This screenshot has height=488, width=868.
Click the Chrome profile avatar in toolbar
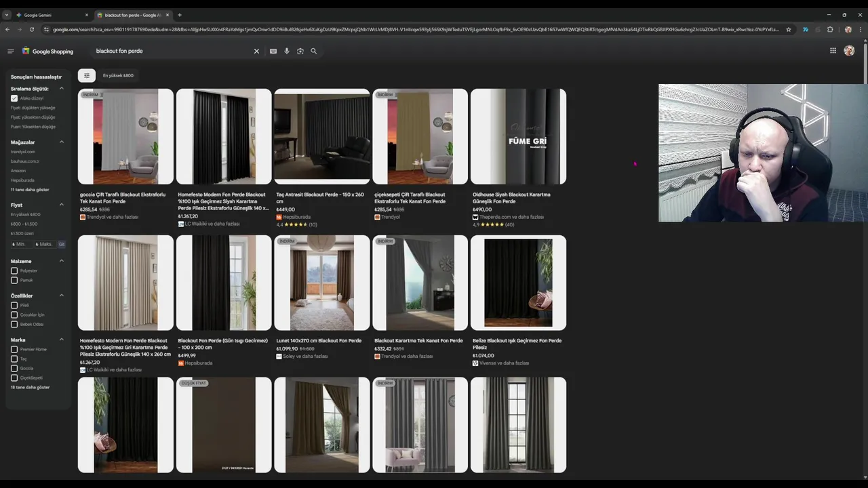click(848, 29)
